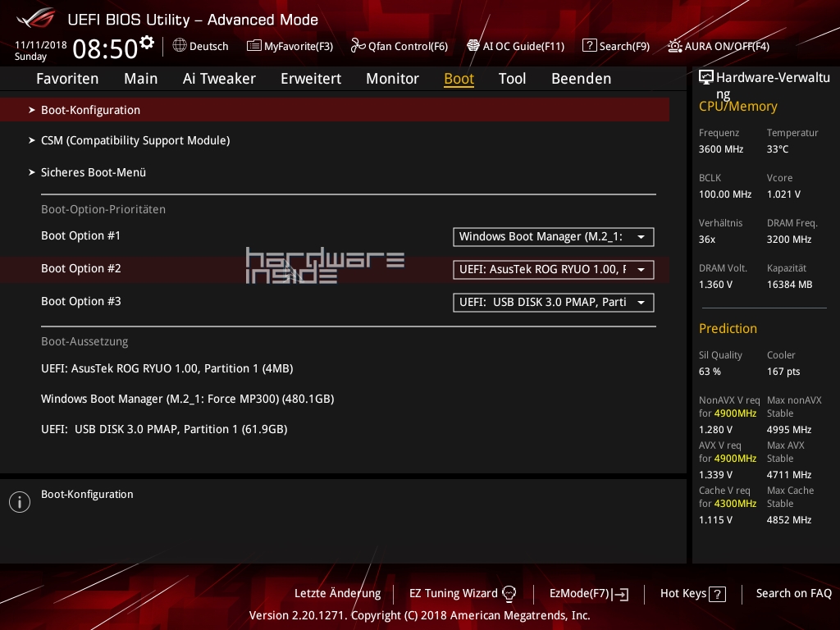Screen dimensions: 840x630
Task: Click the AURA light icon
Action: click(675, 46)
